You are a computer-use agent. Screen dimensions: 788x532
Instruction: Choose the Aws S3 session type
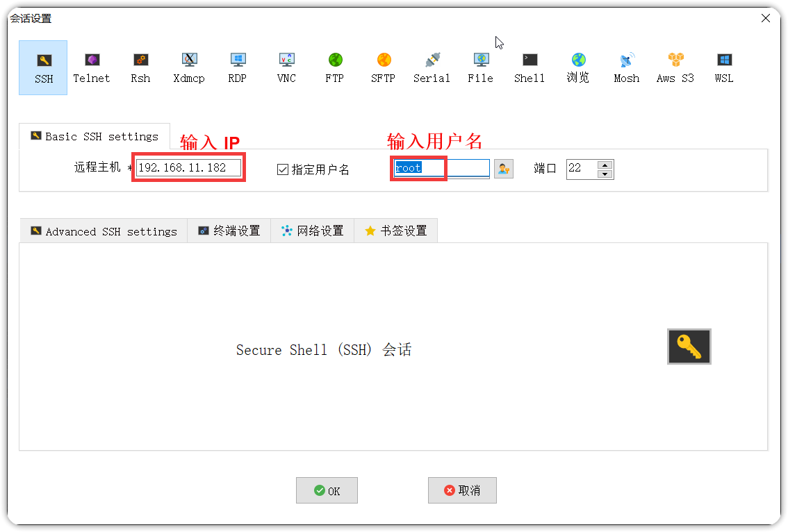[675, 68]
